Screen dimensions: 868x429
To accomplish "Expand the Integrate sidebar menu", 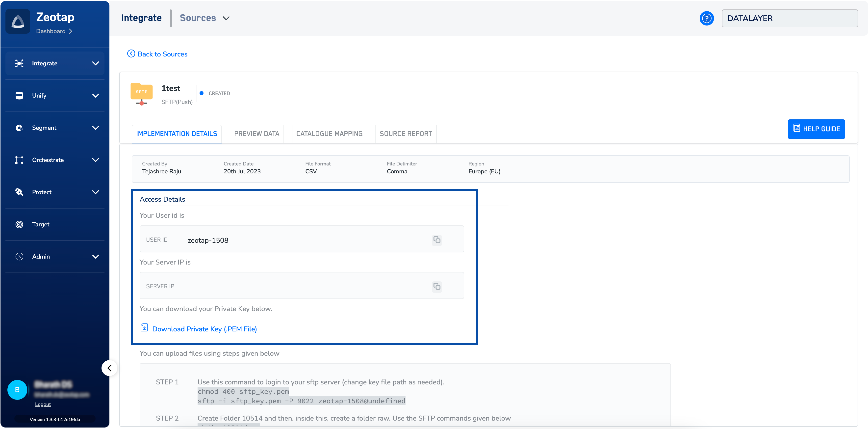I will pyautogui.click(x=55, y=63).
